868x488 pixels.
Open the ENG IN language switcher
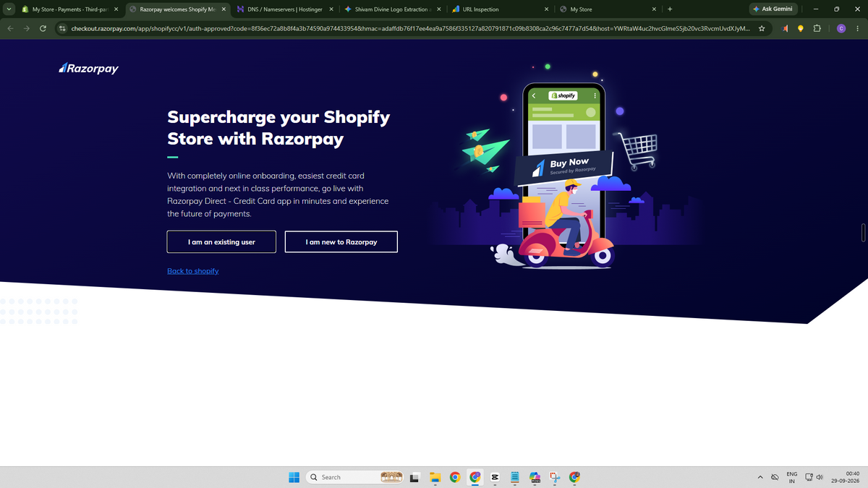(x=792, y=477)
